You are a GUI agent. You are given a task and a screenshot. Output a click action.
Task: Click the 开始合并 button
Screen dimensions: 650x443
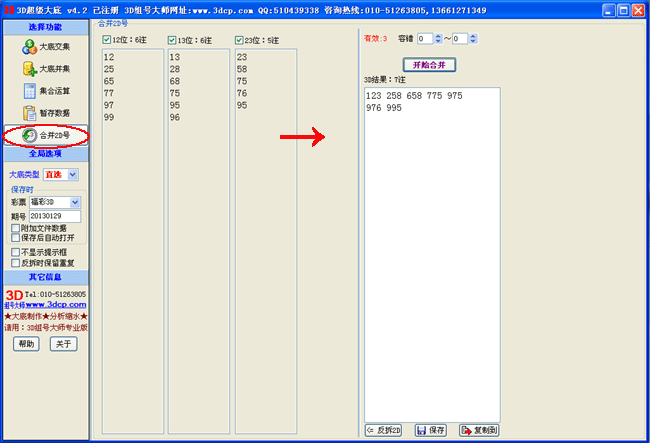[429, 65]
